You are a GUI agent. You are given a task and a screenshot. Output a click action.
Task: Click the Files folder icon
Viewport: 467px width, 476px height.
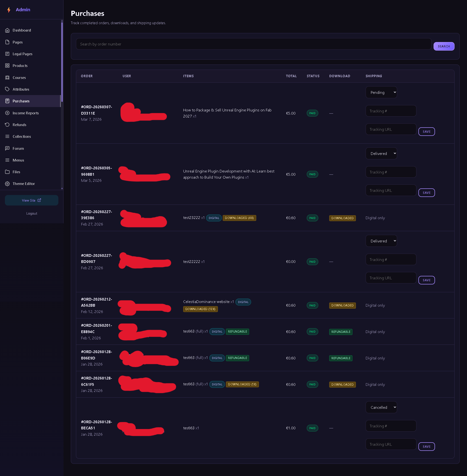(x=7, y=172)
